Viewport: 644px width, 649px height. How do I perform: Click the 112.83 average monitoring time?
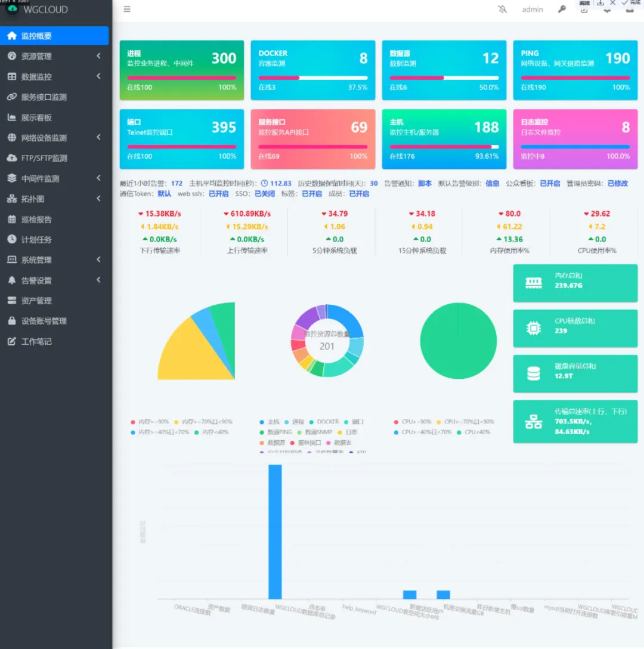[281, 183]
